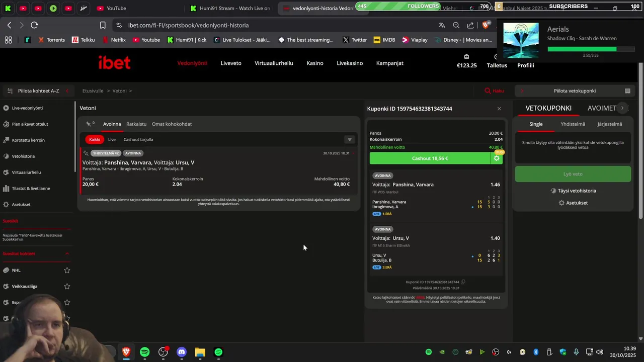Open Livekasino section
This screenshot has height=362, width=644.
point(350,63)
